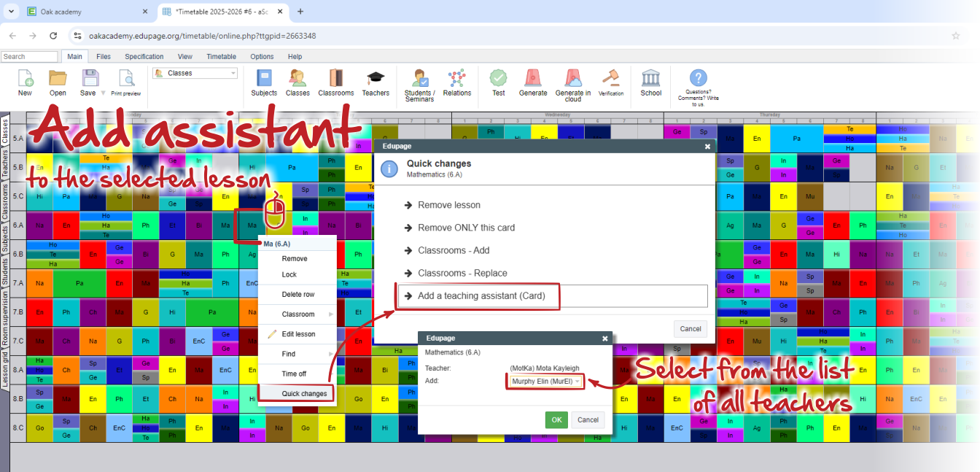Open the Classes view dropdown in toolbar
The image size is (980, 472).
coord(195,73)
